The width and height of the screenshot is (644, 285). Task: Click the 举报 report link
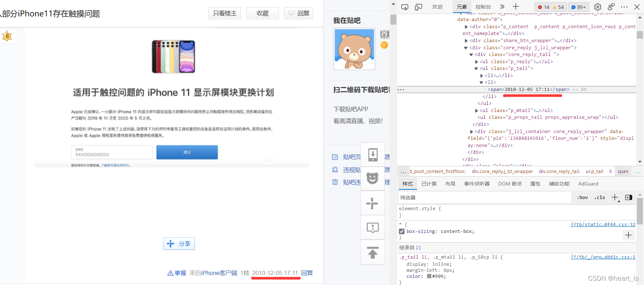click(177, 273)
